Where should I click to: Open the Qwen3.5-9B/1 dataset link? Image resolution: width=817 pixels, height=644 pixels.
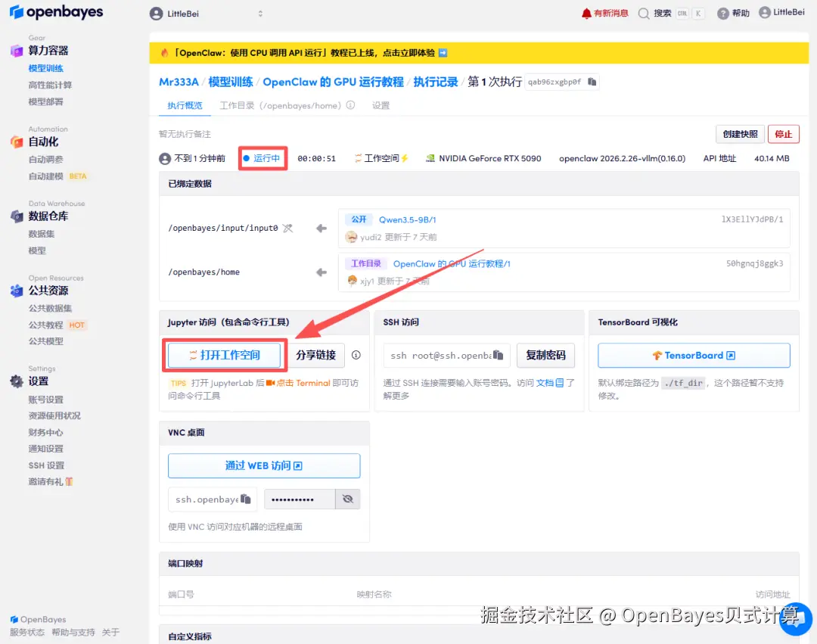coord(407,219)
